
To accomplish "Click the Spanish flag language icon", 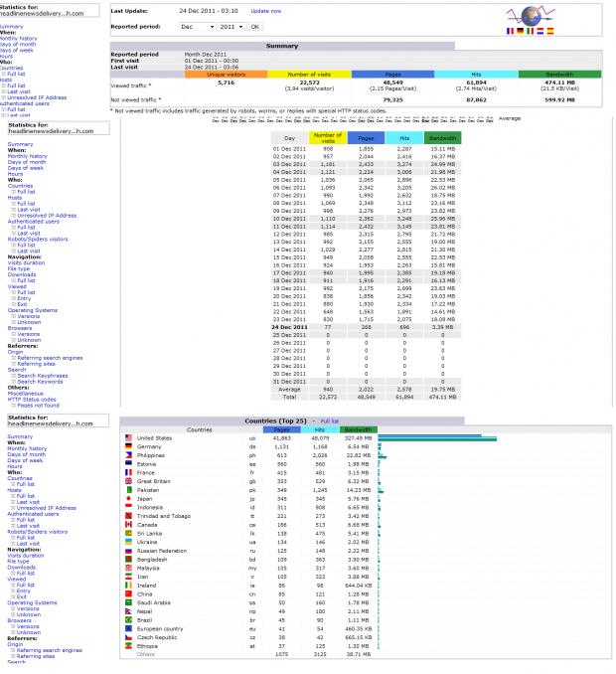I will [x=550, y=31].
